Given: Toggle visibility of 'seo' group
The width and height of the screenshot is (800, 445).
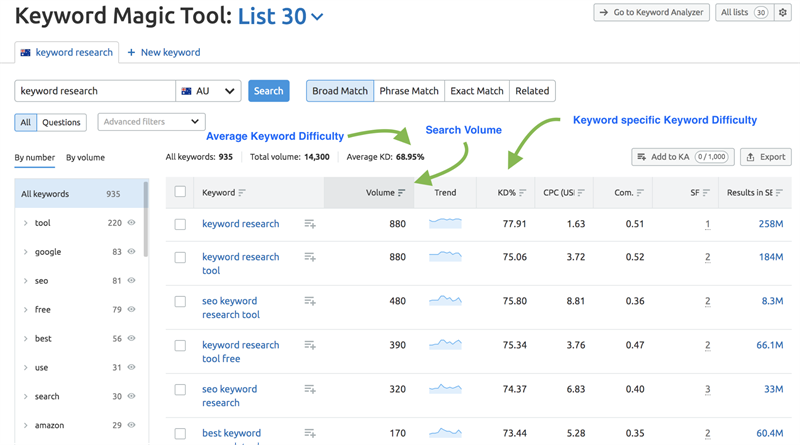Looking at the screenshot, I should tap(131, 280).
